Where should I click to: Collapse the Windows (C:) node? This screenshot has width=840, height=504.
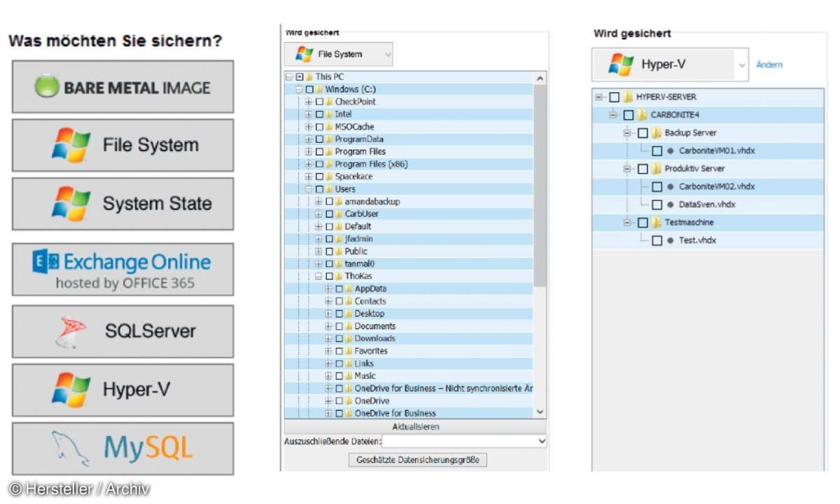[299, 89]
